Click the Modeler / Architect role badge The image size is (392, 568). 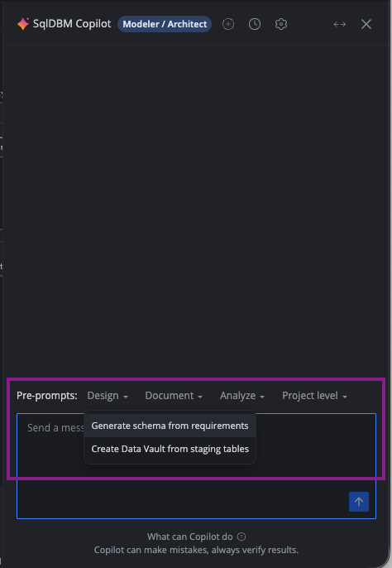[165, 24]
